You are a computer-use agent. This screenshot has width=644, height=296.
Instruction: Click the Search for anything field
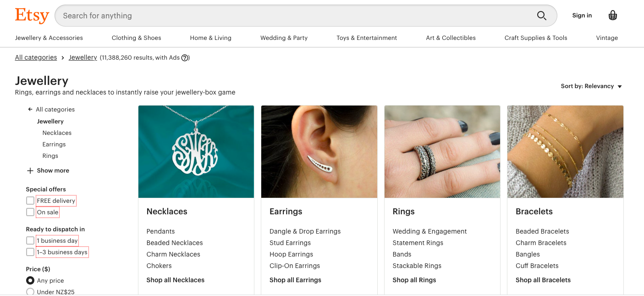293,16
